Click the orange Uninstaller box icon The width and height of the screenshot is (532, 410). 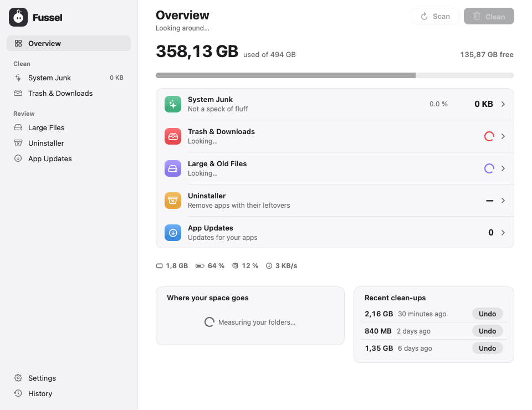(173, 201)
